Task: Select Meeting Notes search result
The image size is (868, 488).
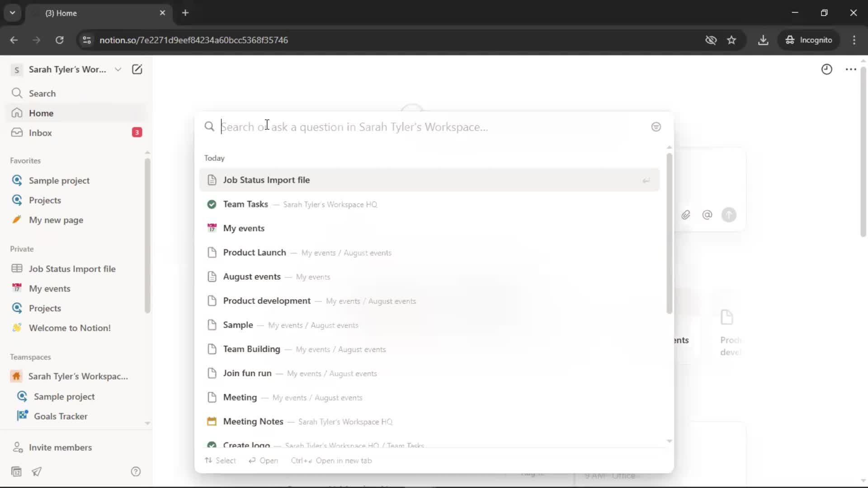Action: 429,422
